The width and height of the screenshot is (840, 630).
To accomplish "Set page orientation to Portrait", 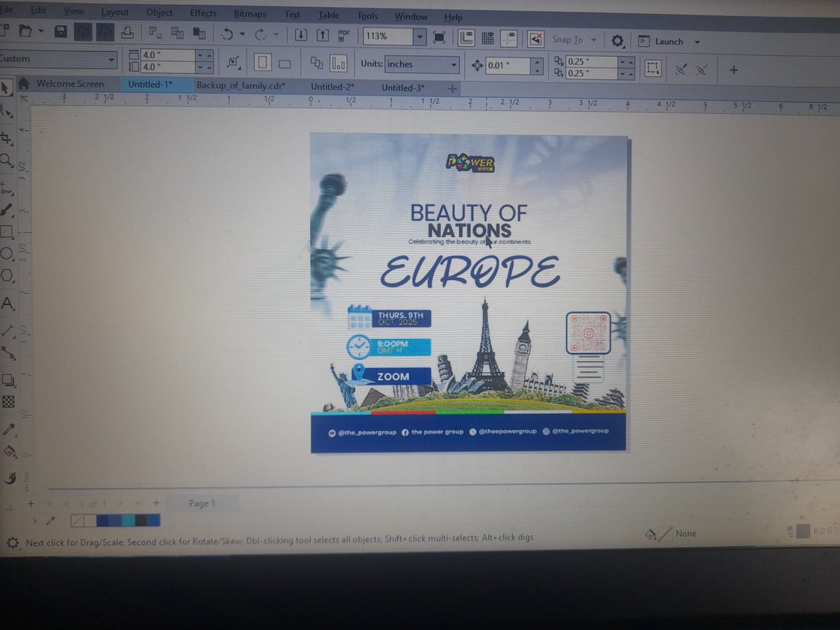I will click(x=262, y=63).
